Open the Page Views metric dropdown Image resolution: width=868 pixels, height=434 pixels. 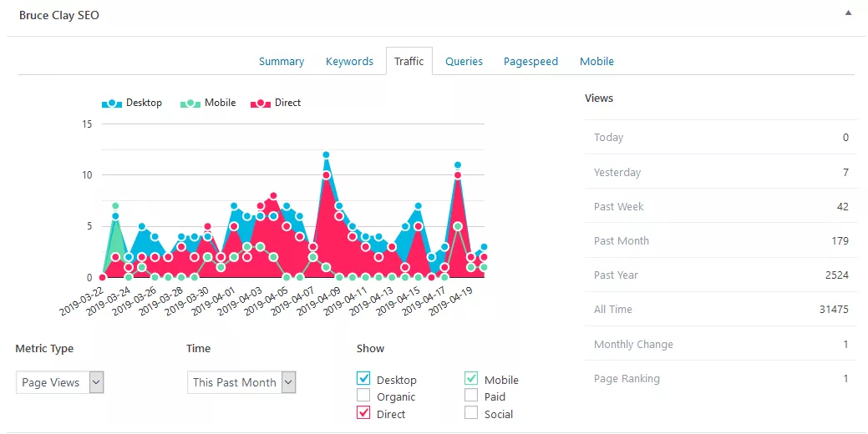[60, 382]
